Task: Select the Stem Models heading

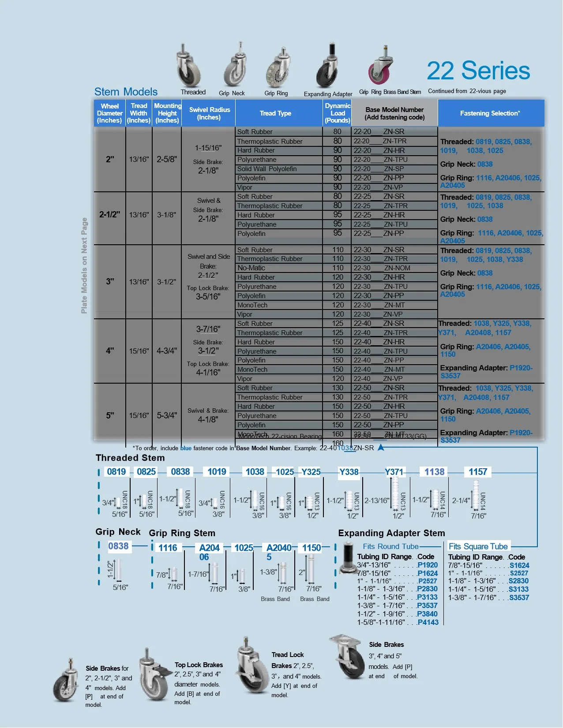Action: [x=126, y=92]
